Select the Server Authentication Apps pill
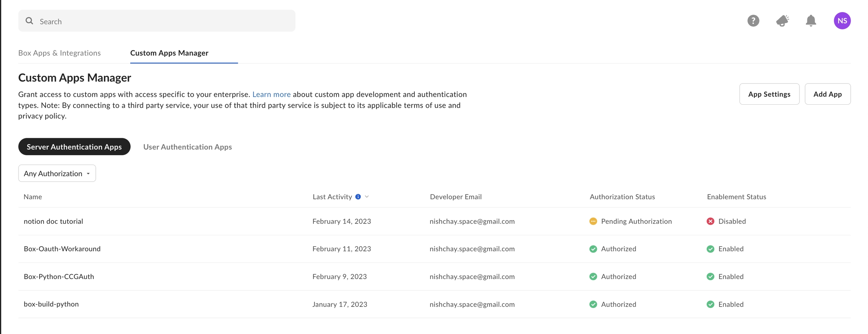This screenshot has height=334, width=868. [x=74, y=147]
